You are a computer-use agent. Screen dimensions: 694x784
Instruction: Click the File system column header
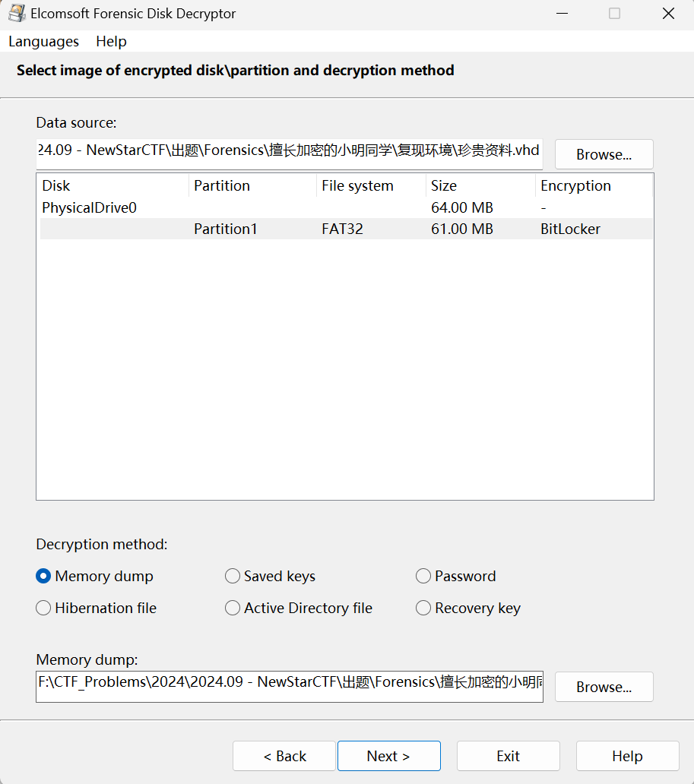point(370,185)
